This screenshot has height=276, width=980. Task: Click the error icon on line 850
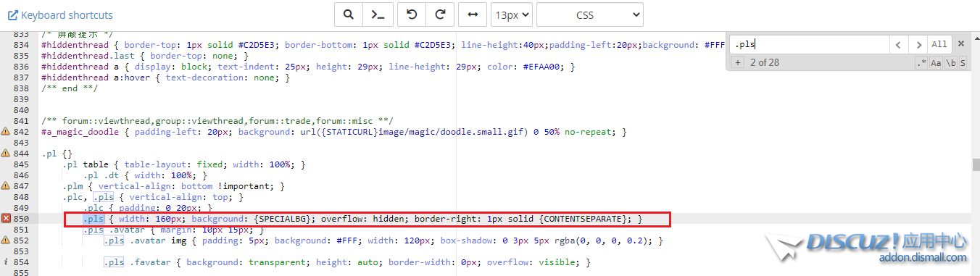[6, 219]
